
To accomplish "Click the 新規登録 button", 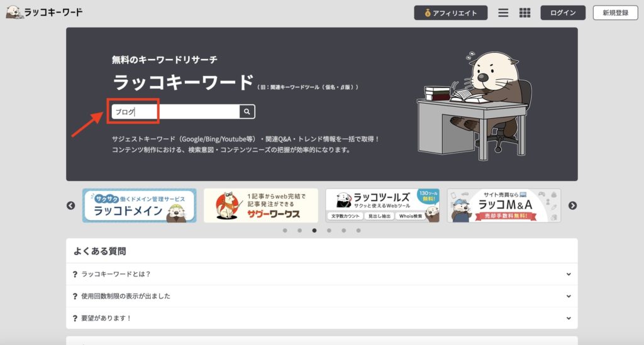I will pos(615,13).
